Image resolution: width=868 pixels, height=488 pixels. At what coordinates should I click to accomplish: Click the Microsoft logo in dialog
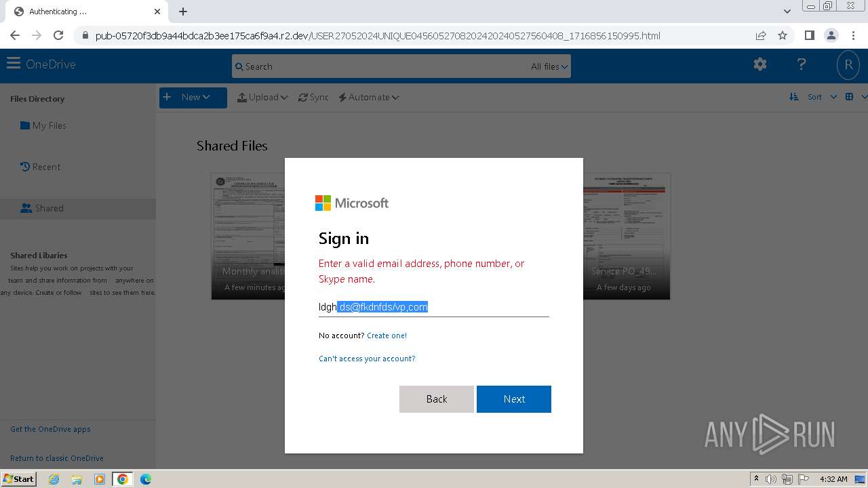[x=352, y=203]
